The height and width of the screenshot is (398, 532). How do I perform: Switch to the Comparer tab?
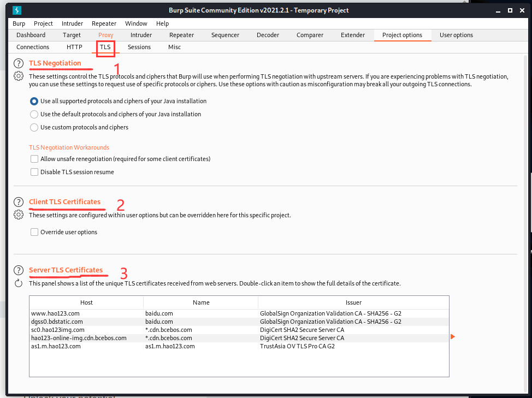pos(310,35)
